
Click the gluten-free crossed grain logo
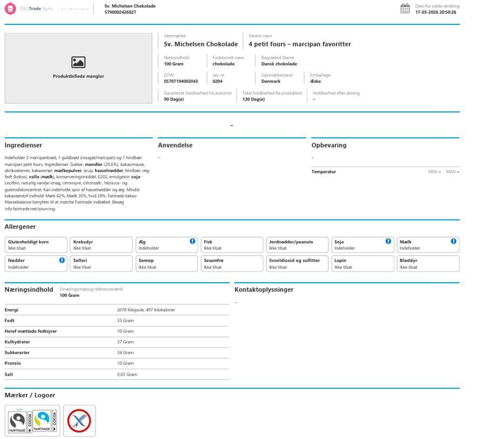(x=79, y=421)
